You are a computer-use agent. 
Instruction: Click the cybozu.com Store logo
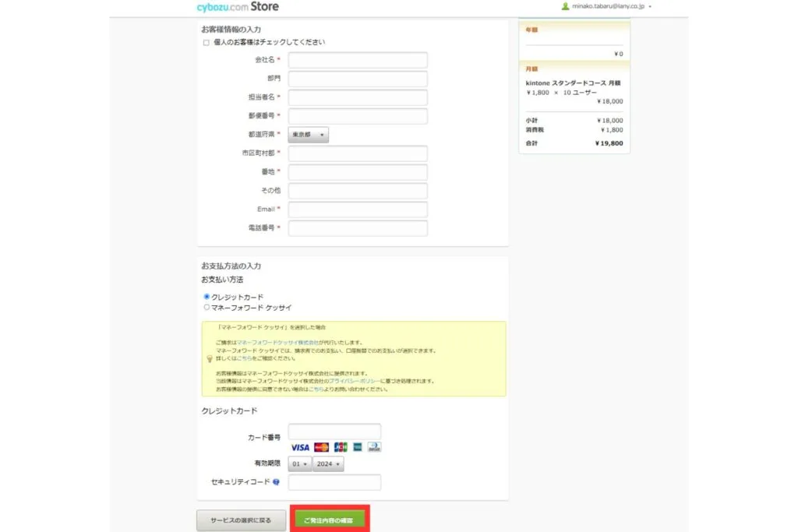click(238, 7)
